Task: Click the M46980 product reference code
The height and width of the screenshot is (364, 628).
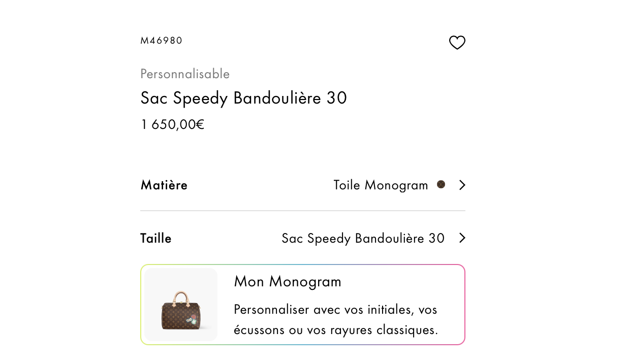Action: click(161, 41)
